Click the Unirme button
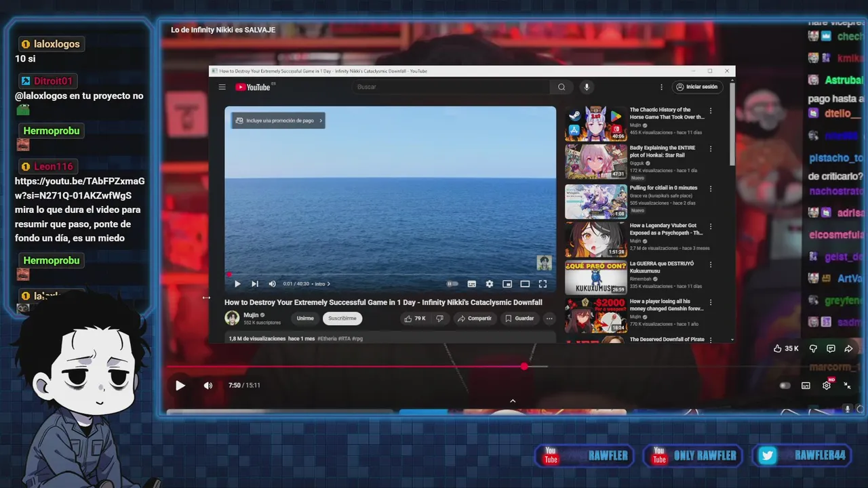 (x=305, y=319)
